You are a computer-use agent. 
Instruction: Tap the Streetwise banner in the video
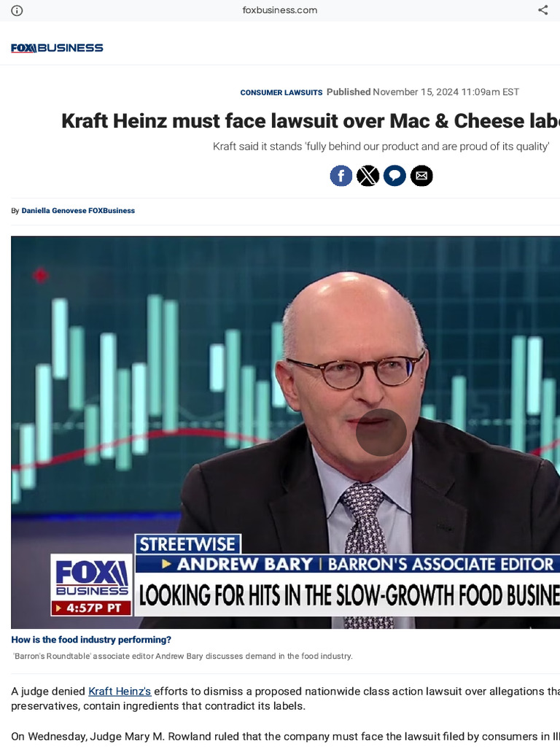[x=188, y=544]
